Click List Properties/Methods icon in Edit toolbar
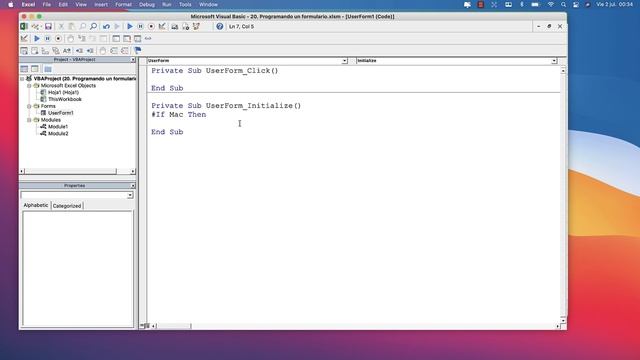The width and height of the screenshot is (640, 360). tap(24, 51)
